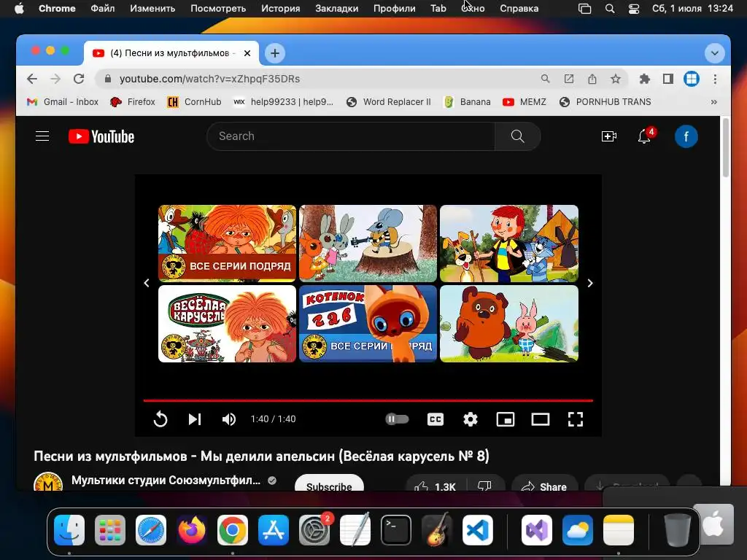
Task: Launch Finder from the Dock
Action: click(x=69, y=530)
